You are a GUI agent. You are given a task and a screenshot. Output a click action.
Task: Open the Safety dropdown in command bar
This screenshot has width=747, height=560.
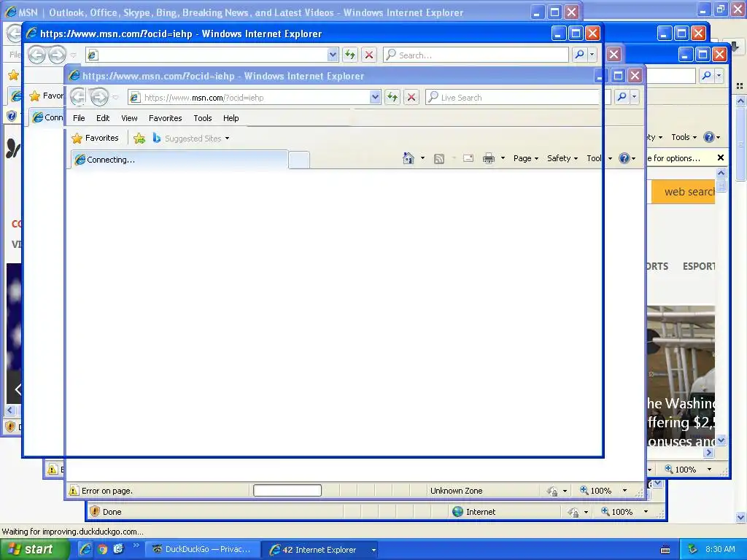562,158
